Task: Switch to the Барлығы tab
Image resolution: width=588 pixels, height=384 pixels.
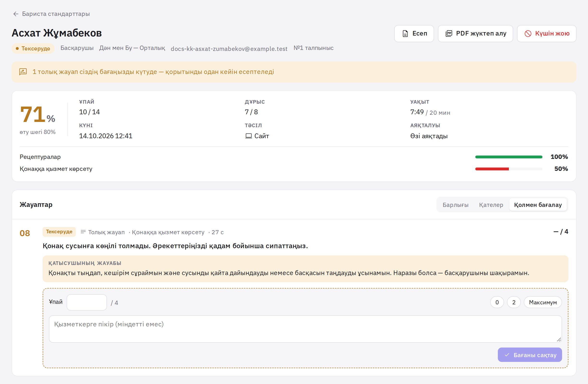Action: [x=455, y=205]
